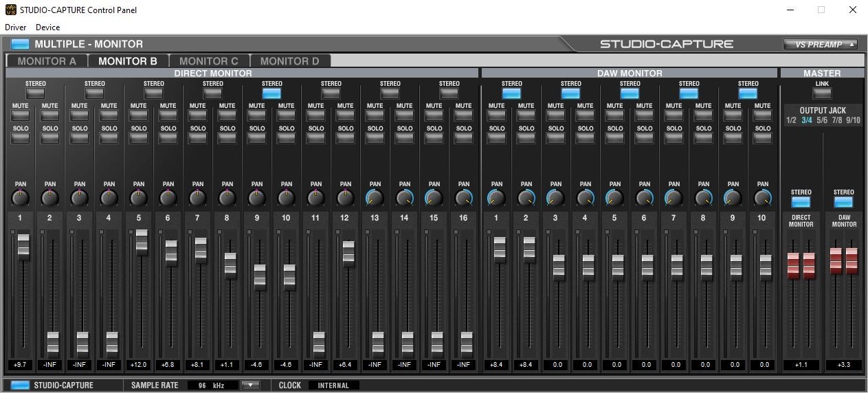Switch to the MONITOR C tab
The image size is (868, 393).
209,61
